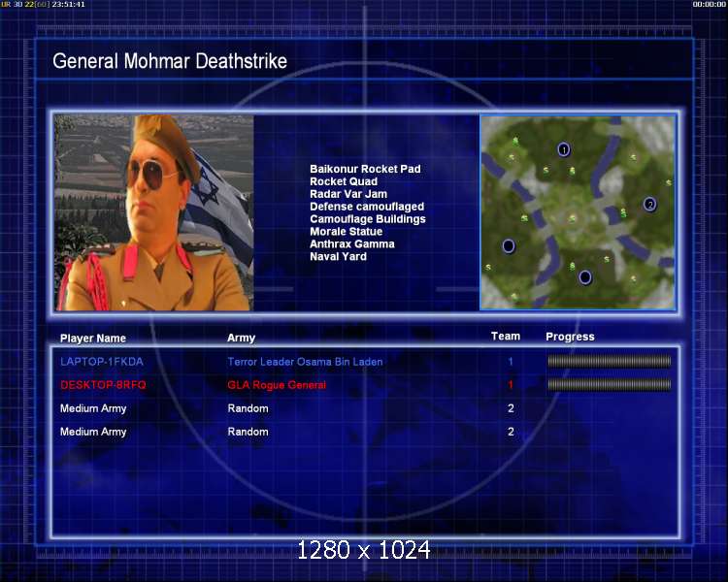Screen dimensions: 728x582
Task: Click "Rocket Quad" in the feature list
Action: 344,181
